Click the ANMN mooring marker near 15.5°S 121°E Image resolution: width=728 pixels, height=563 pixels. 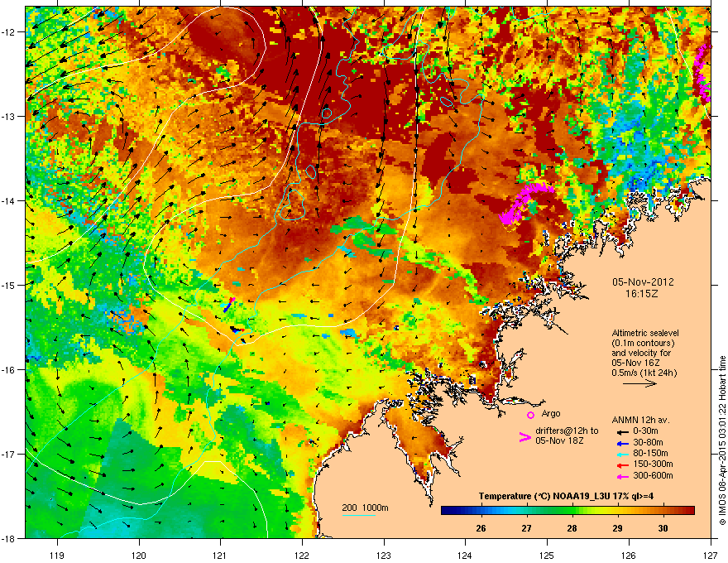[x=237, y=330]
